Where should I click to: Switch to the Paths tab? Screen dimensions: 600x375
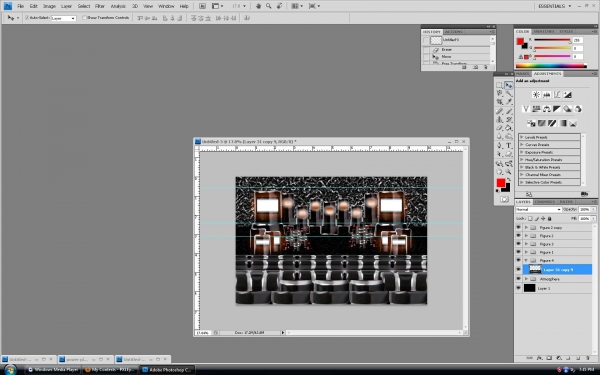566,202
